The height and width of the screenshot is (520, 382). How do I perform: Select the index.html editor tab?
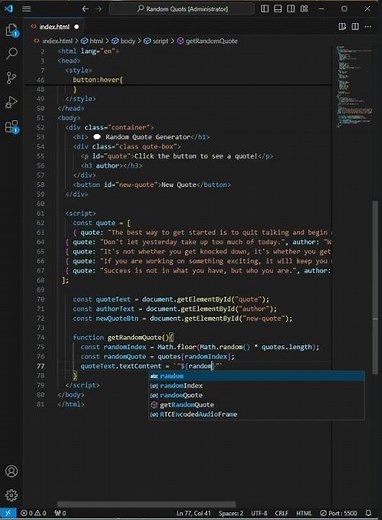(55, 27)
